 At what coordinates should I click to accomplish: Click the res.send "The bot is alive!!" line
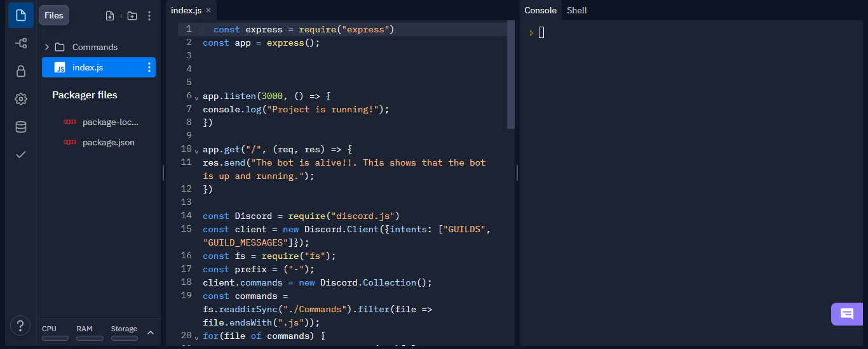(344, 169)
